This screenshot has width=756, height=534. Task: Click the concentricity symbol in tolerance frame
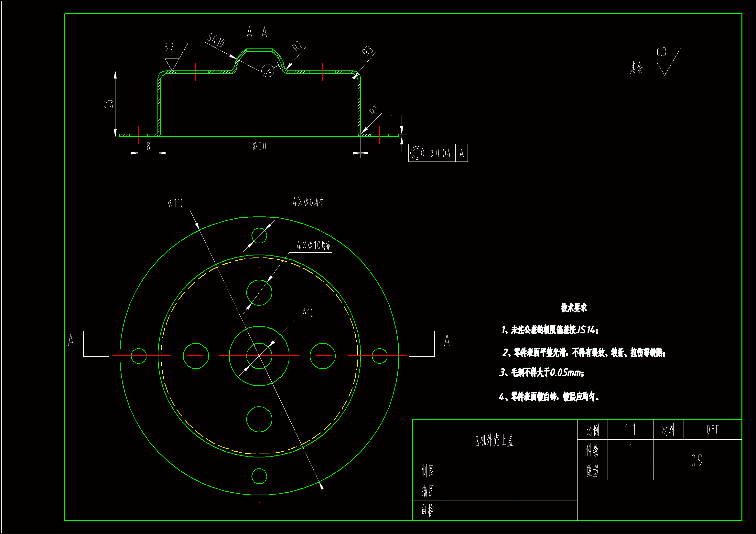click(x=417, y=153)
